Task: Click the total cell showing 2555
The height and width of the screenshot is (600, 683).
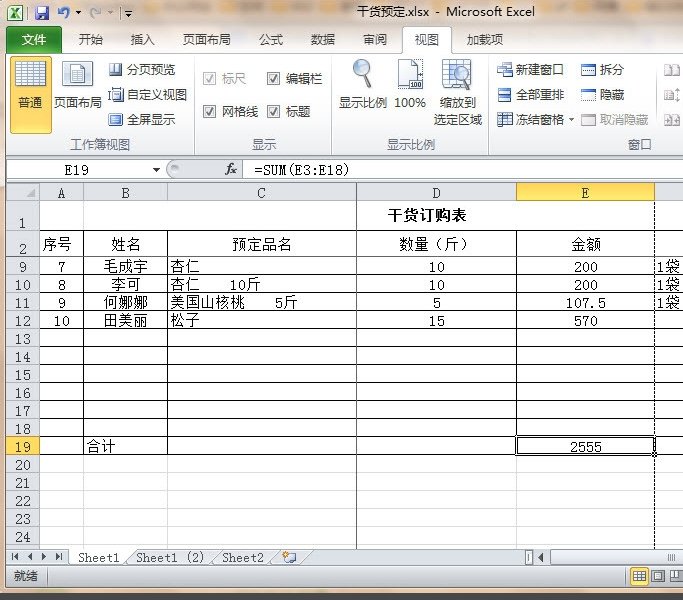Action: click(585, 446)
